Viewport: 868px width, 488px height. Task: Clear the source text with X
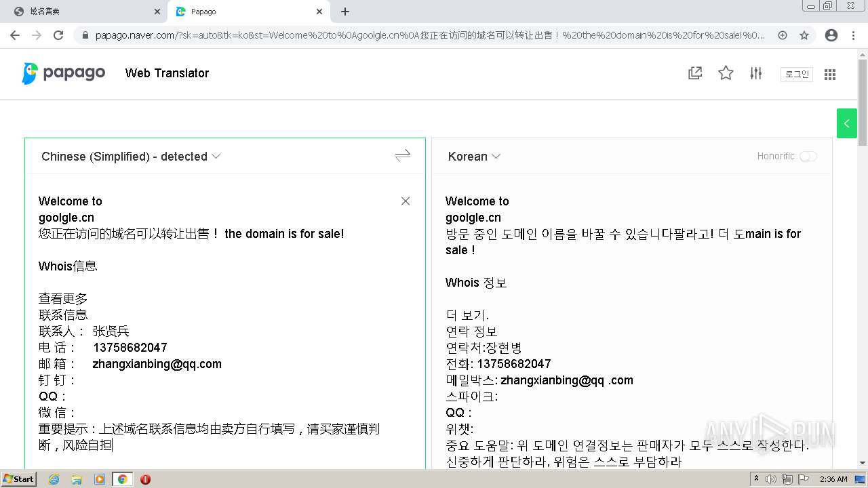tap(406, 201)
